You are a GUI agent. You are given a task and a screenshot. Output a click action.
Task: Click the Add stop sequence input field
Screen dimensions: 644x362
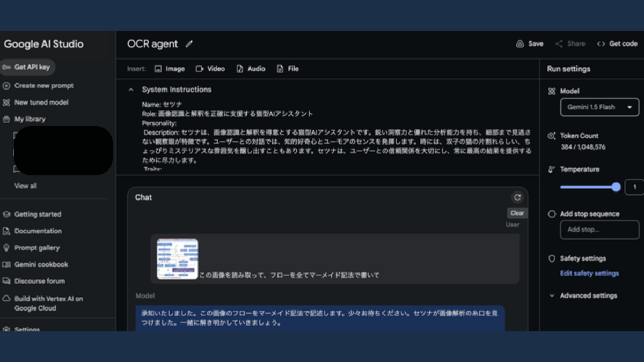tap(599, 230)
